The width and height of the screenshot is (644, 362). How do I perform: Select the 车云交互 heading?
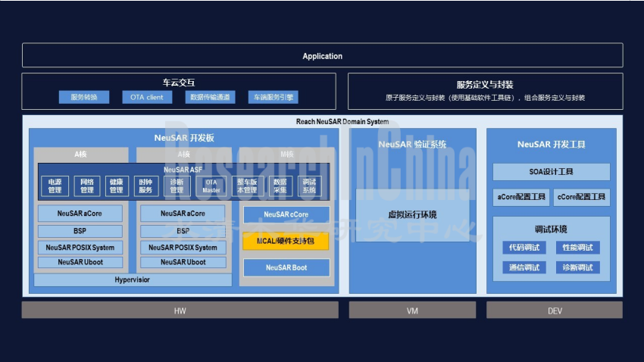pyautogui.click(x=179, y=83)
